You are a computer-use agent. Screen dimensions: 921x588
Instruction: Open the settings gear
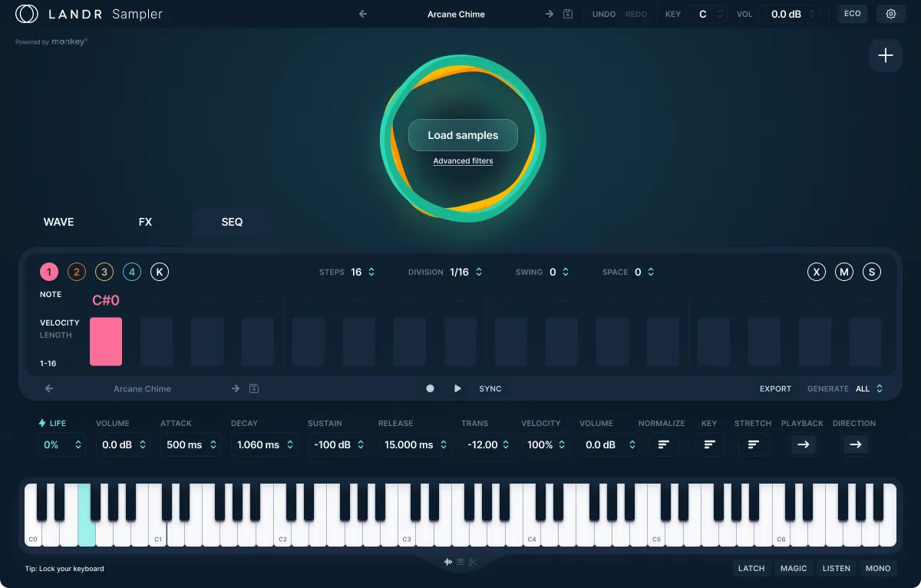890,13
